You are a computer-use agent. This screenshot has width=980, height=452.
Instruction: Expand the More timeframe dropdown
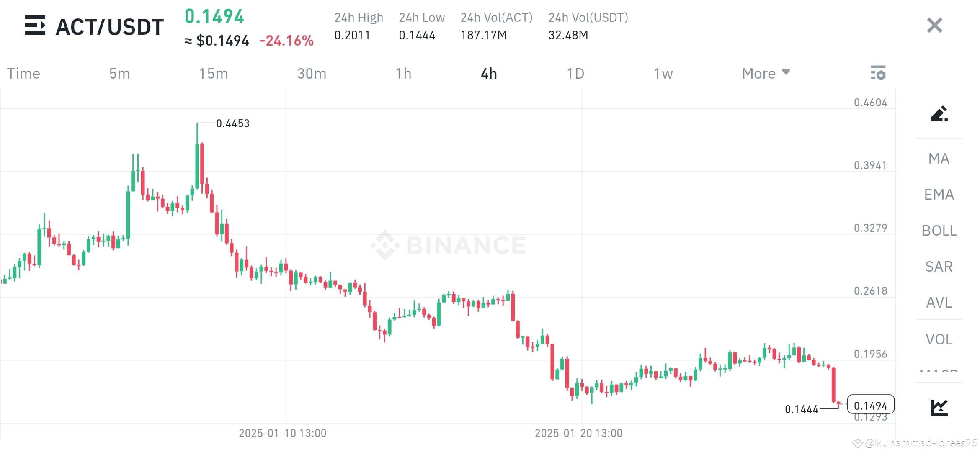click(765, 73)
